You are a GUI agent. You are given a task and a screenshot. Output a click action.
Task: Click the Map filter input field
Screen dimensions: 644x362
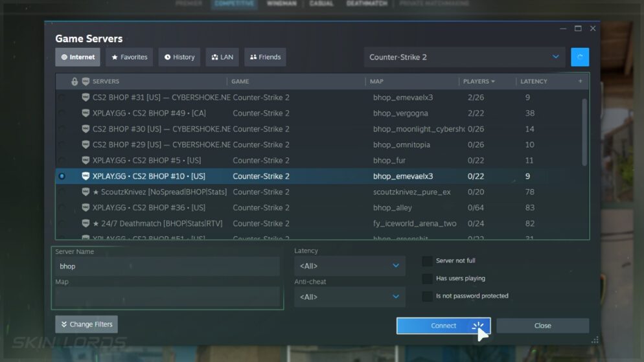[x=167, y=297]
